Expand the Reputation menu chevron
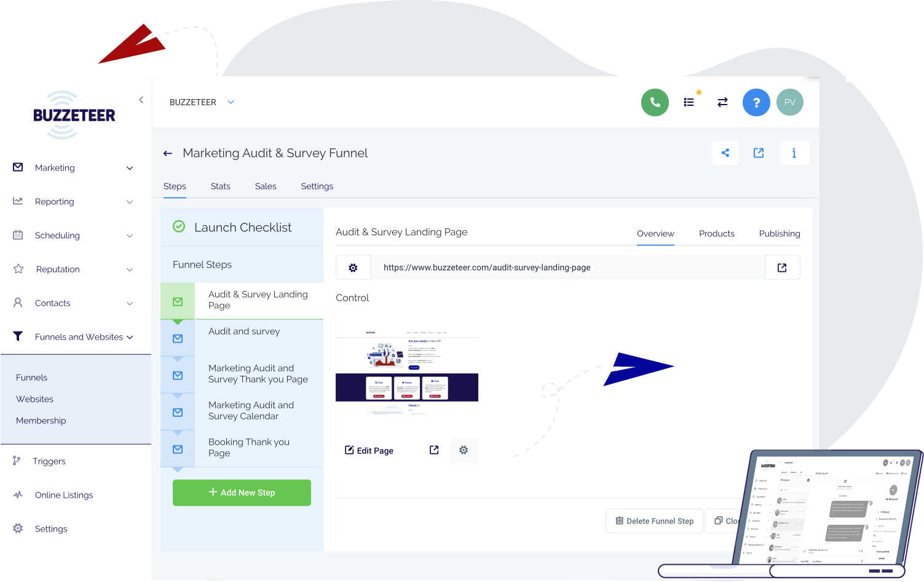 tap(130, 269)
